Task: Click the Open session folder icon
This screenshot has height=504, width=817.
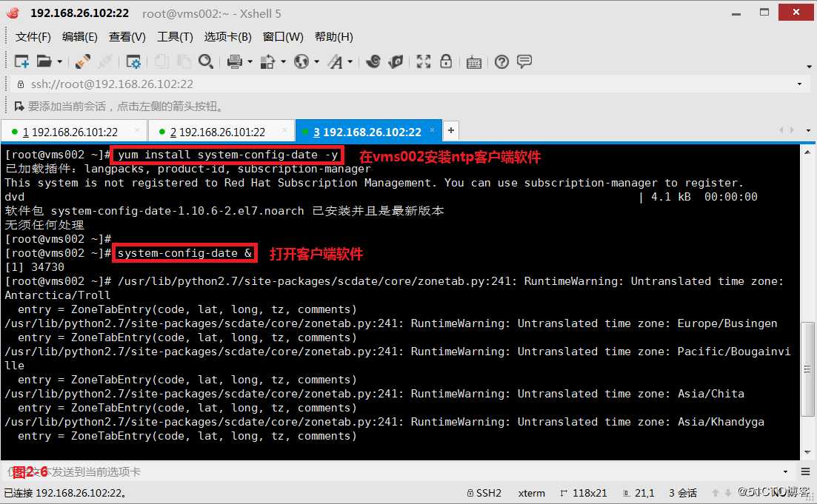Action: point(44,61)
